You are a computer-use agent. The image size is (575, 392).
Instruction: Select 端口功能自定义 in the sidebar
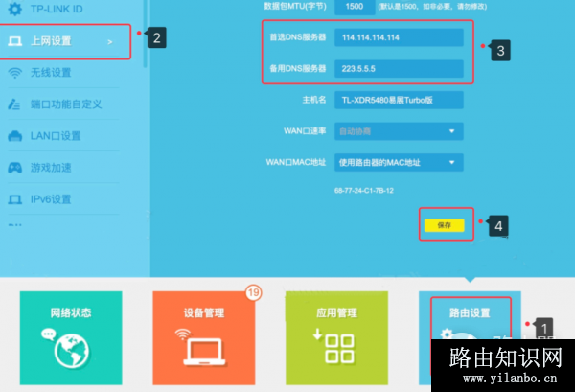63,104
